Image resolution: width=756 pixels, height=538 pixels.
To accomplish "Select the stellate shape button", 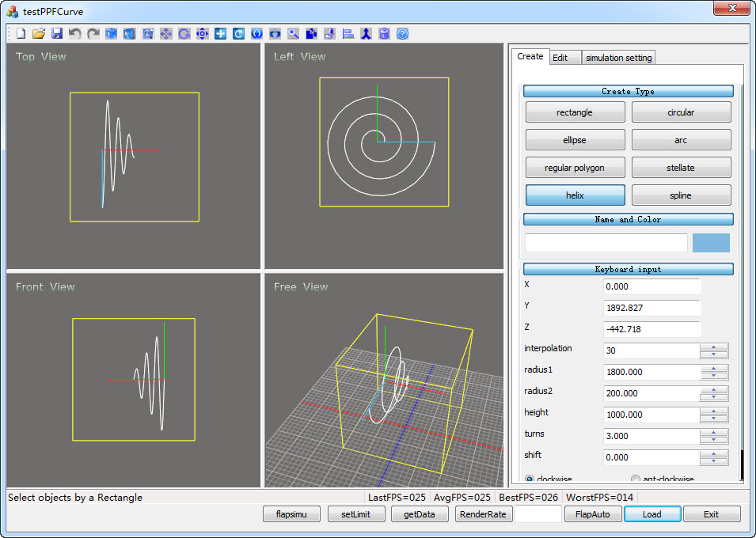I will [x=681, y=168].
